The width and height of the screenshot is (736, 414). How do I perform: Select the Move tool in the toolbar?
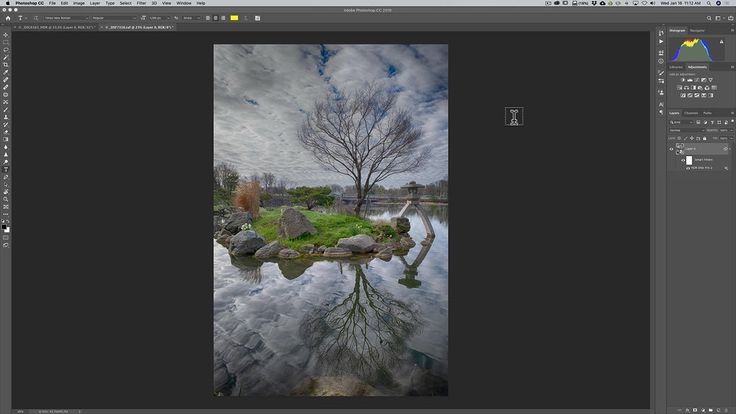pyautogui.click(x=6, y=33)
